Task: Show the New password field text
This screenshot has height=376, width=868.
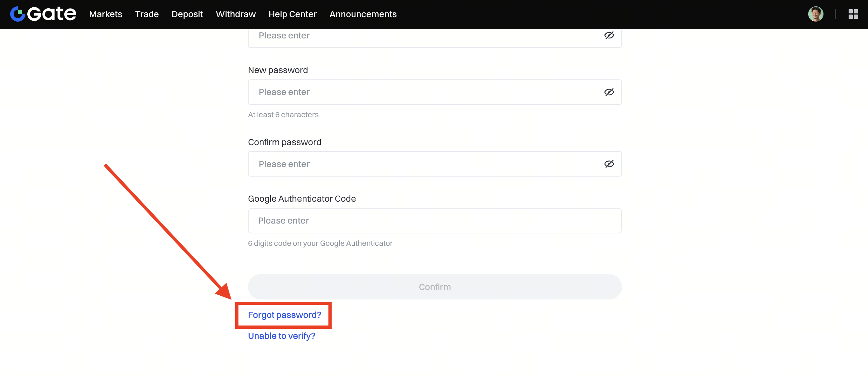Action: (x=609, y=92)
